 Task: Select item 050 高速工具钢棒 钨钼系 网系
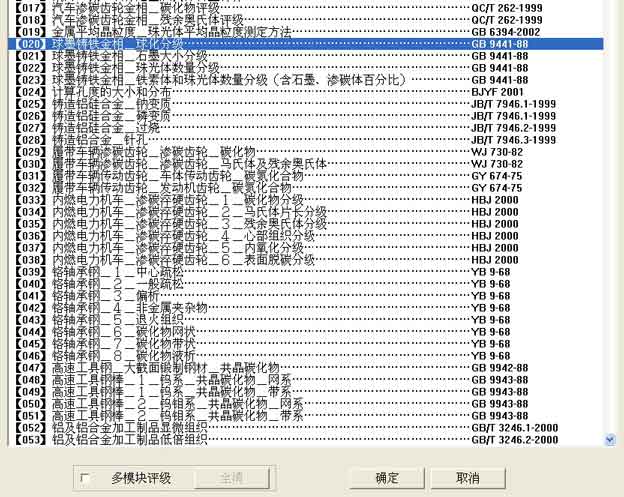tap(170, 404)
